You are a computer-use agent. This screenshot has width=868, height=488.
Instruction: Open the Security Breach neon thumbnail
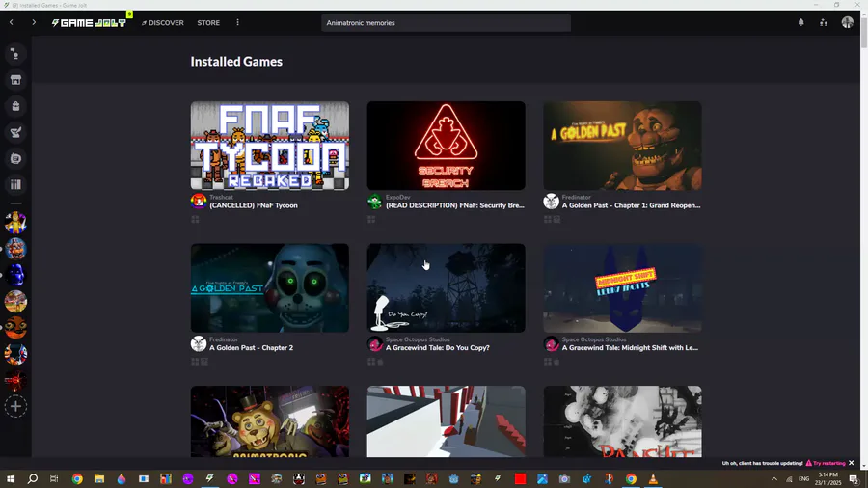coord(446,146)
